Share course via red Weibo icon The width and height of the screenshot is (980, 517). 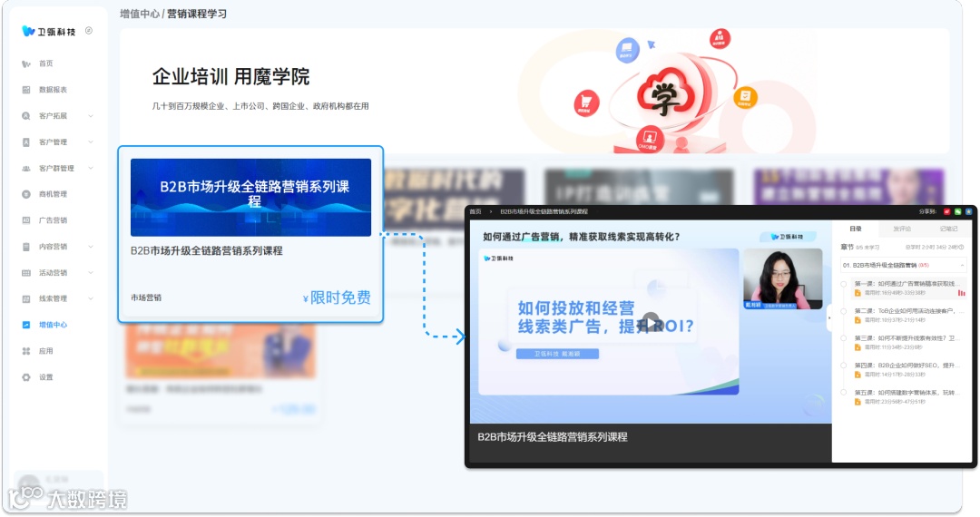click(946, 211)
